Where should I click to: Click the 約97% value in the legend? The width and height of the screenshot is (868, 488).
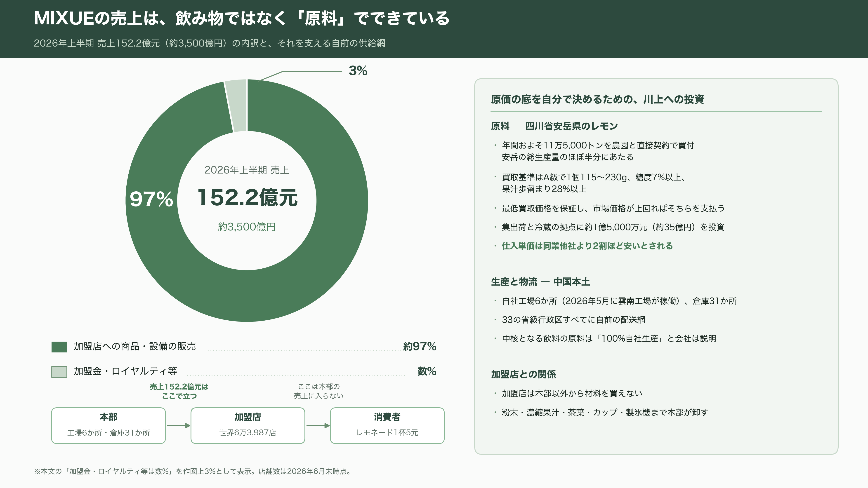[420, 346]
